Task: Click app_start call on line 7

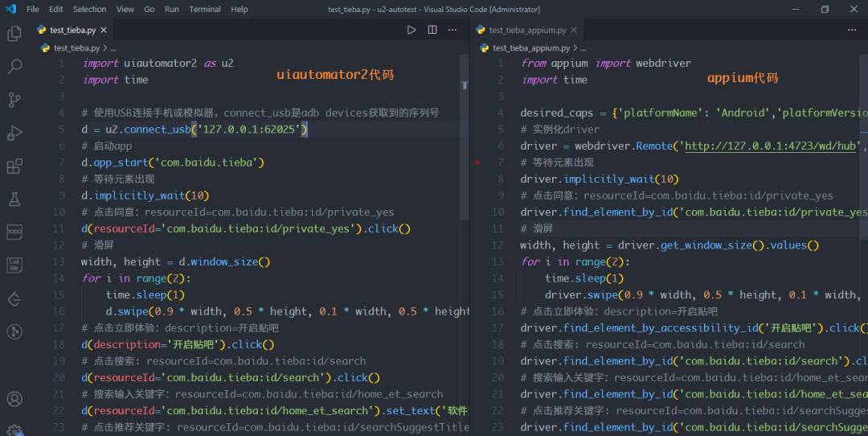Action: [x=121, y=162]
